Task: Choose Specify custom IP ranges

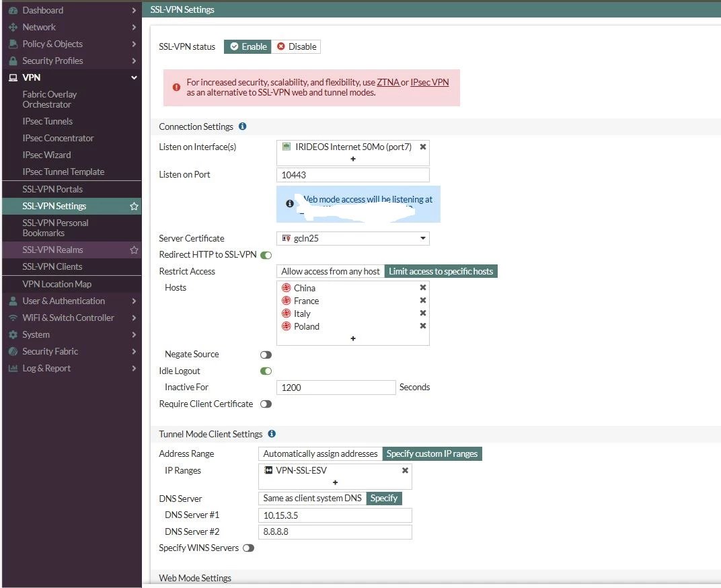Action: tap(432, 453)
